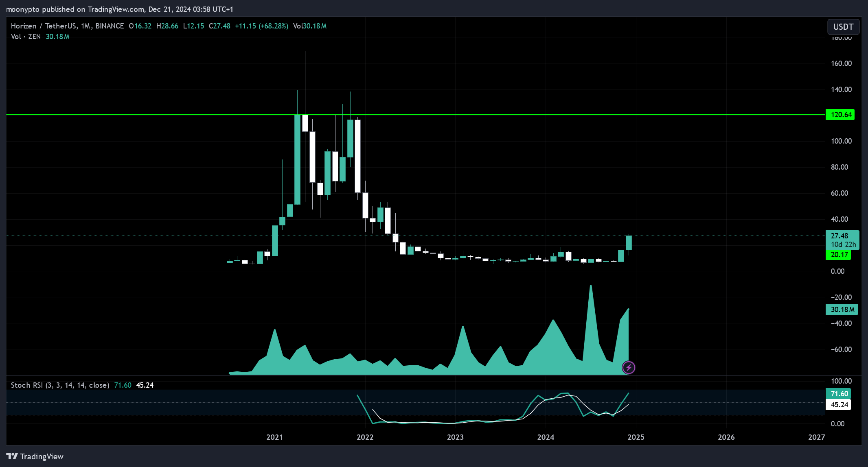Click the 40.00 price axis label

pos(840,219)
